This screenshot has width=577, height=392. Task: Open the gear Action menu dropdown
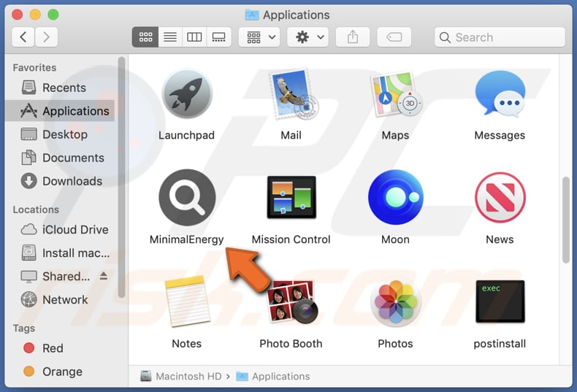click(308, 37)
